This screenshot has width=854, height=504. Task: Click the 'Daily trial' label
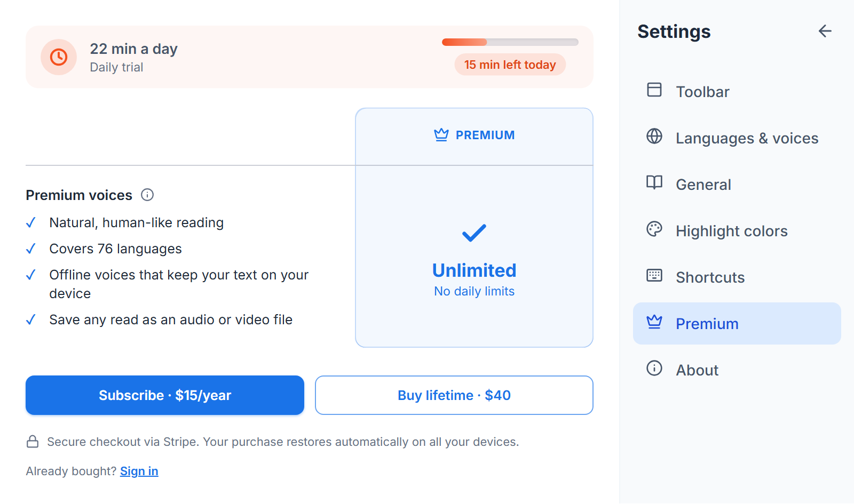pos(116,67)
